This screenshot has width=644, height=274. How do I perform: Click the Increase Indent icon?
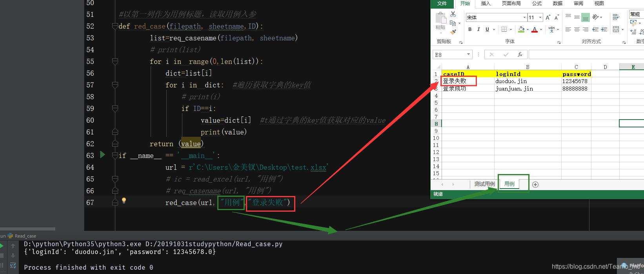point(604,29)
